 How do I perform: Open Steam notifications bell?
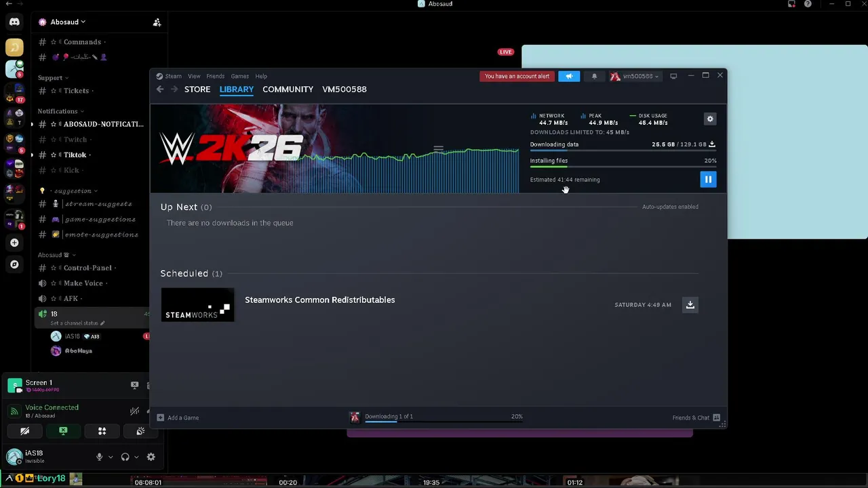click(x=594, y=76)
